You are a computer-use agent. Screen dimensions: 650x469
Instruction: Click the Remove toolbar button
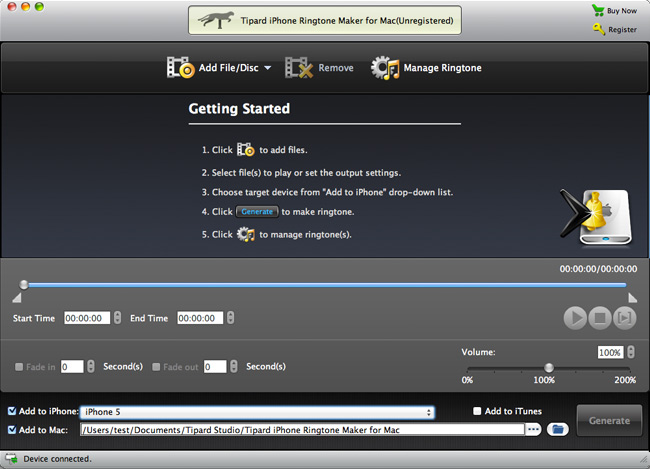(x=319, y=68)
